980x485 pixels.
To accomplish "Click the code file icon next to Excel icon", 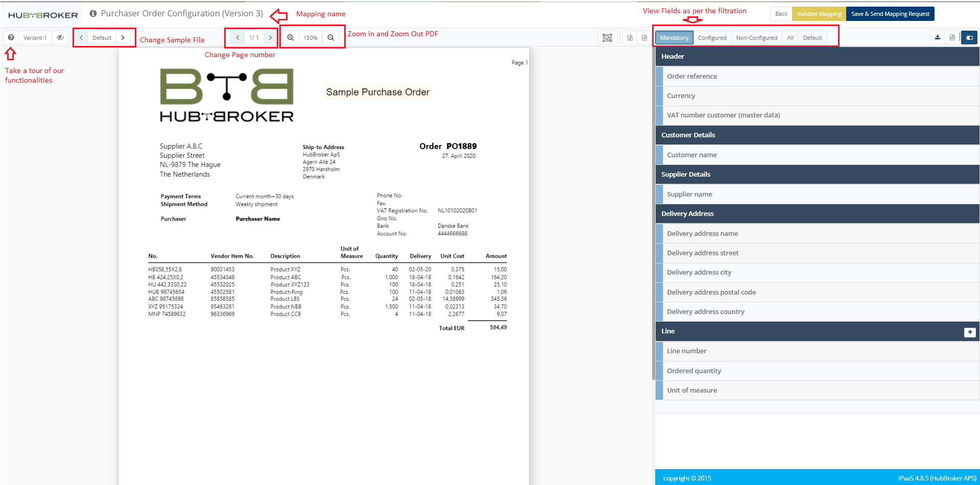I will pos(644,38).
